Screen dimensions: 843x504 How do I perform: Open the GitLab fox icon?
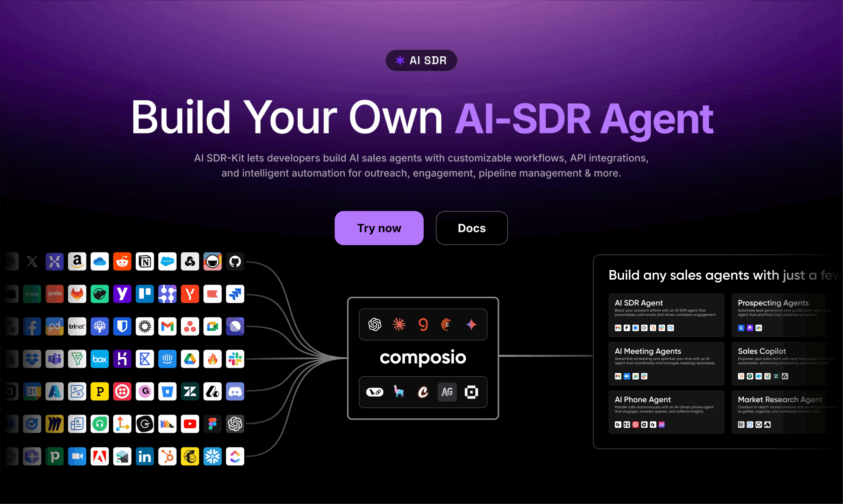click(77, 294)
